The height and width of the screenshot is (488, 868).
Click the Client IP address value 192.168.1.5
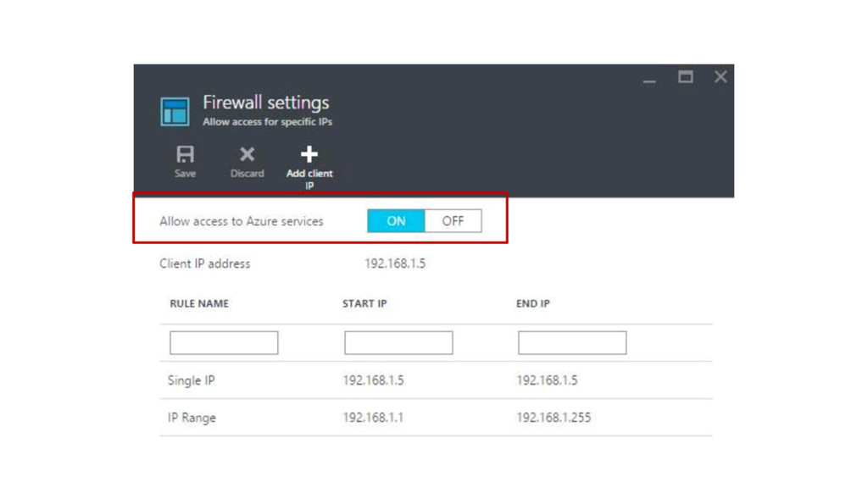point(395,263)
